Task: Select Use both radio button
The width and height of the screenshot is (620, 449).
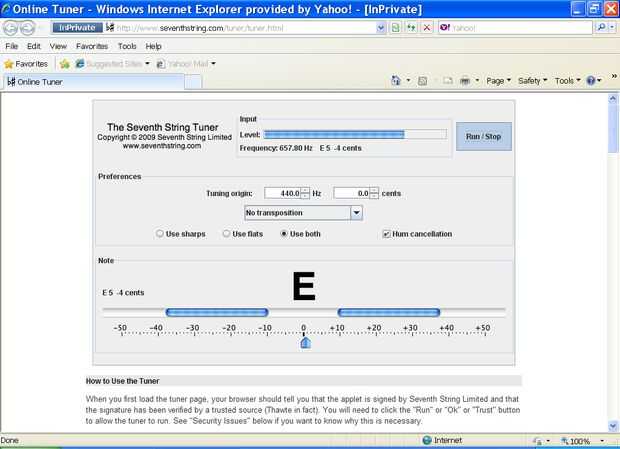Action: tap(284, 234)
